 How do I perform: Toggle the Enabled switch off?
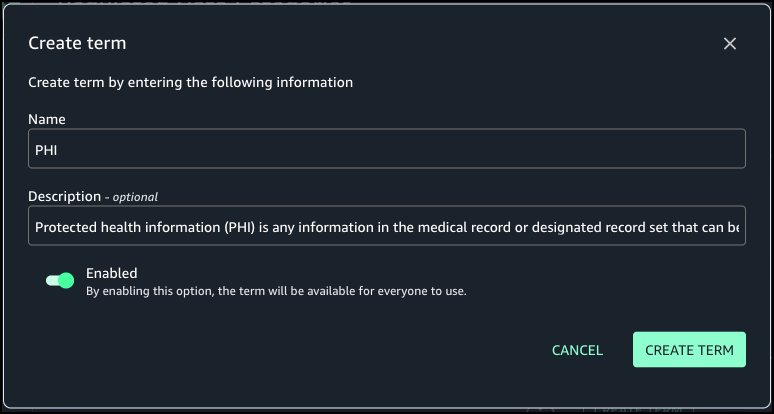(60, 281)
